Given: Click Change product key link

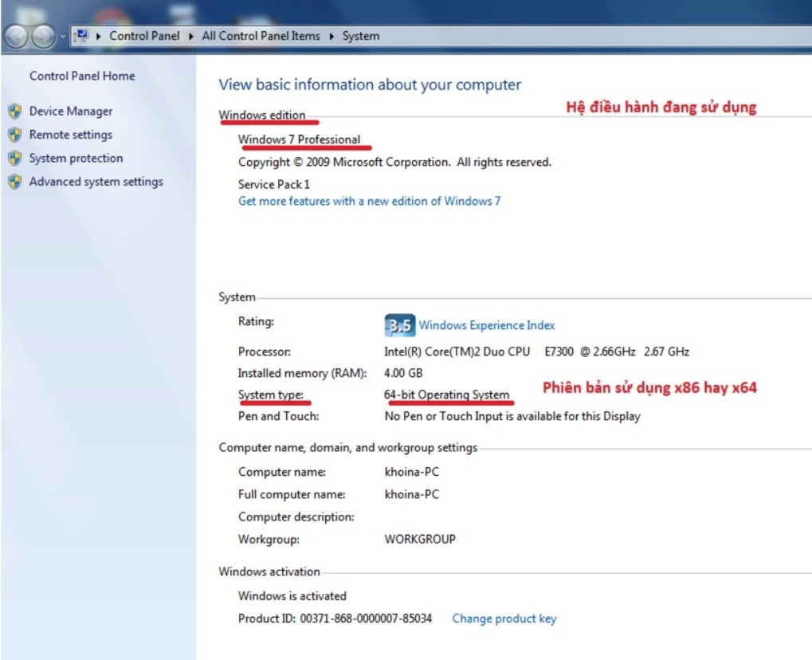Looking at the screenshot, I should pos(504,619).
